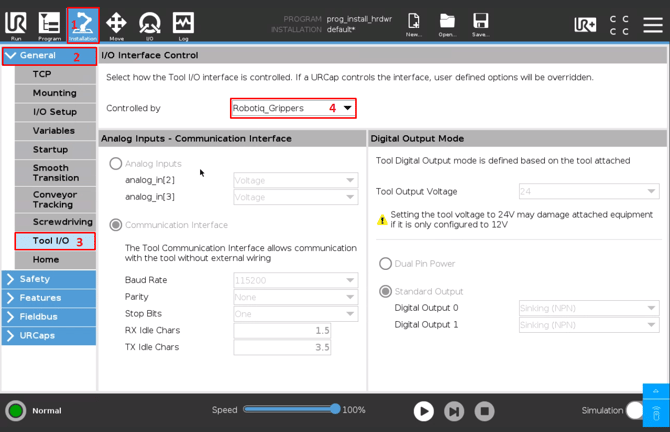Image resolution: width=670 pixels, height=432 pixels.
Task: Open the Program tab icon
Action: coord(49,24)
